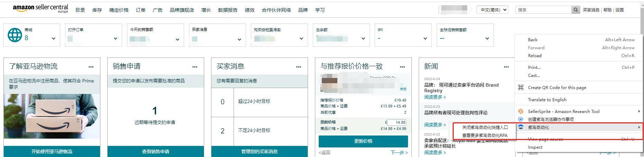Open the 增长 menu
This screenshot has width=644, height=157.
[206, 10]
